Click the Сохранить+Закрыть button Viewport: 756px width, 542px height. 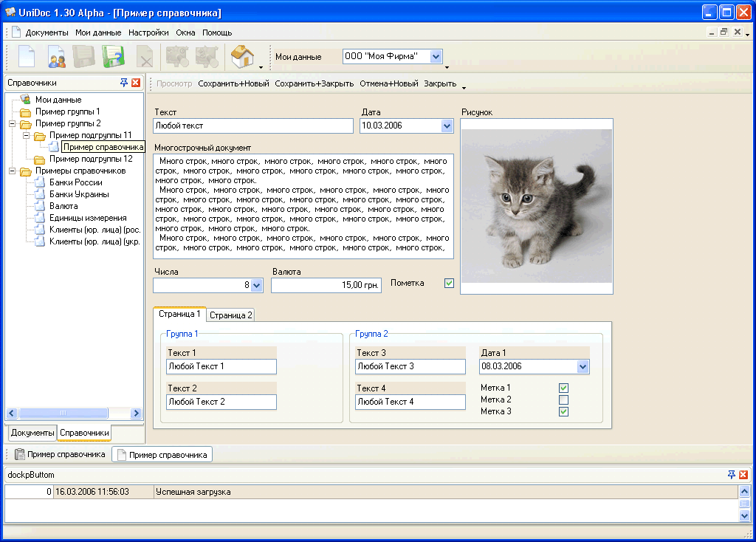coord(314,83)
